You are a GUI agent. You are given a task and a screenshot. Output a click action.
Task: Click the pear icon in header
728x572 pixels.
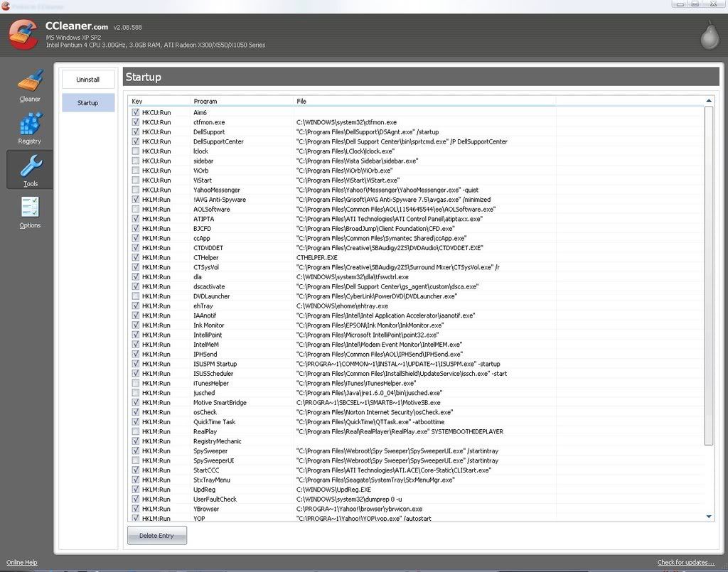pyautogui.click(x=709, y=36)
